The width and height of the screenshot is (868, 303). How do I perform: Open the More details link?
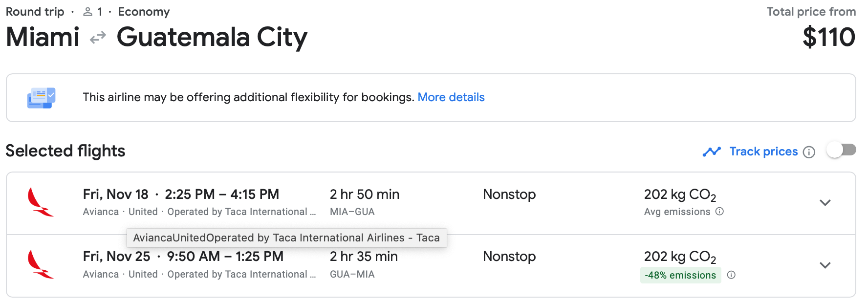(x=451, y=97)
